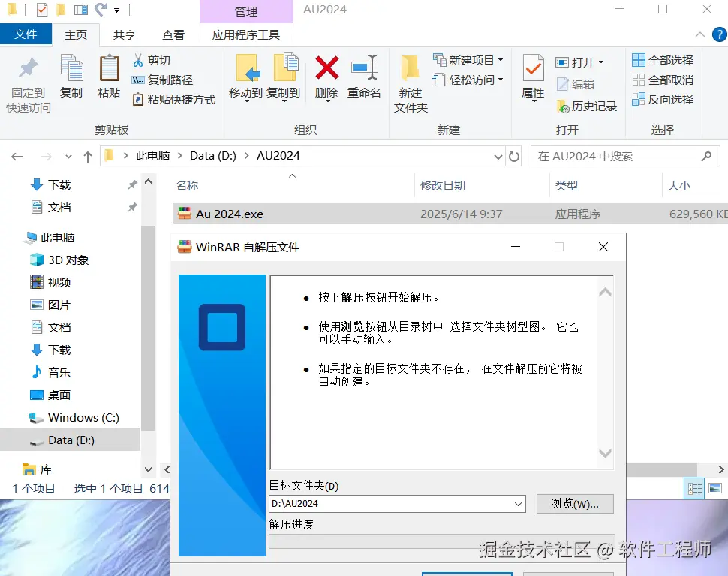
Task: Select 此电脑 in the navigation pane
Action: coord(57,238)
